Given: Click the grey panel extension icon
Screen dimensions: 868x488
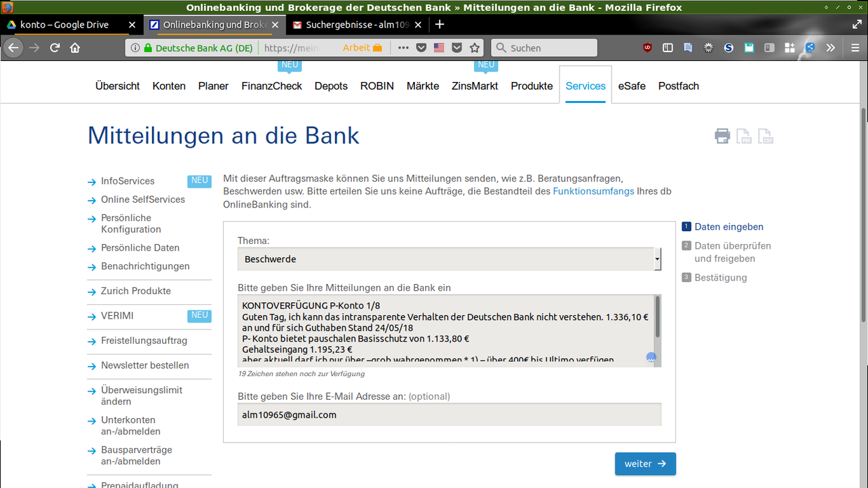Looking at the screenshot, I should tap(769, 47).
